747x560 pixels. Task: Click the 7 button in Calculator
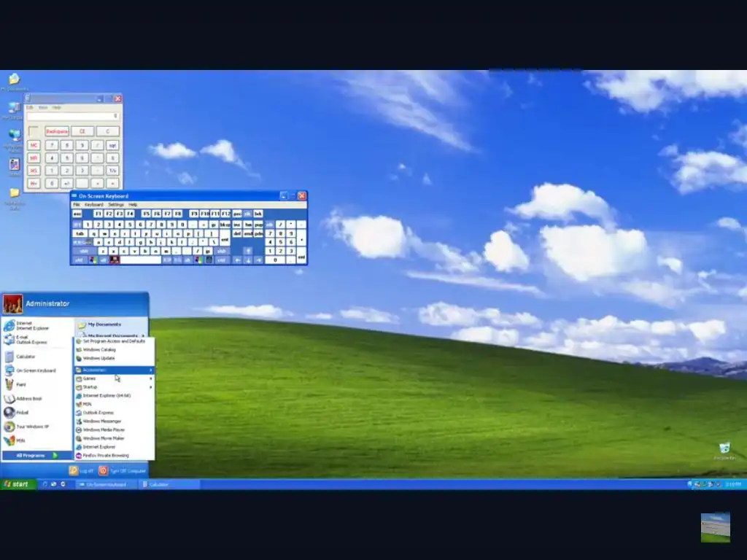(52, 145)
